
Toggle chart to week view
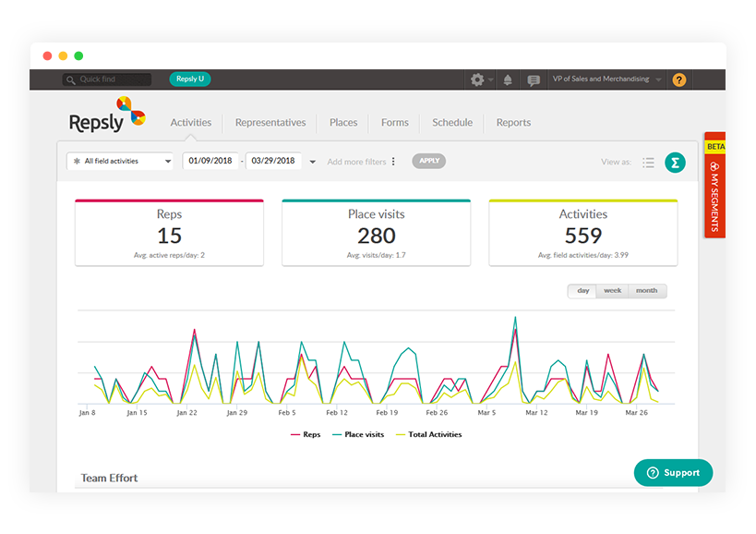612,291
